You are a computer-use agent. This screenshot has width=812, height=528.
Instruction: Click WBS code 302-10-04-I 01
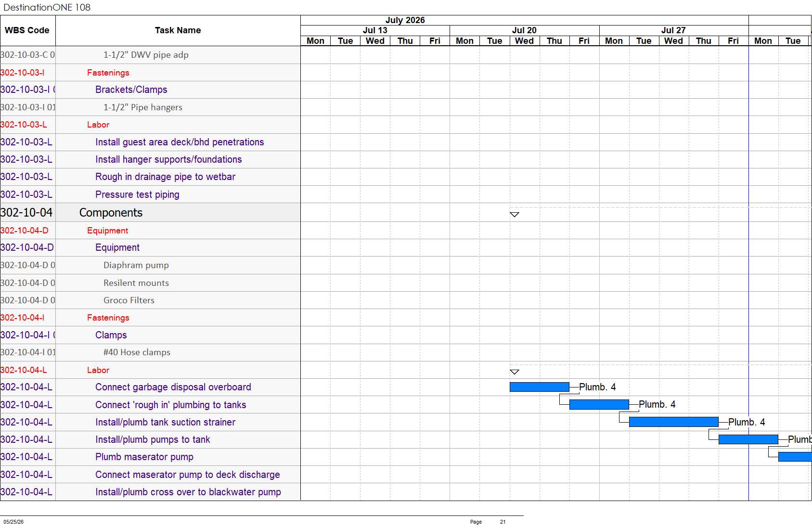click(27, 352)
